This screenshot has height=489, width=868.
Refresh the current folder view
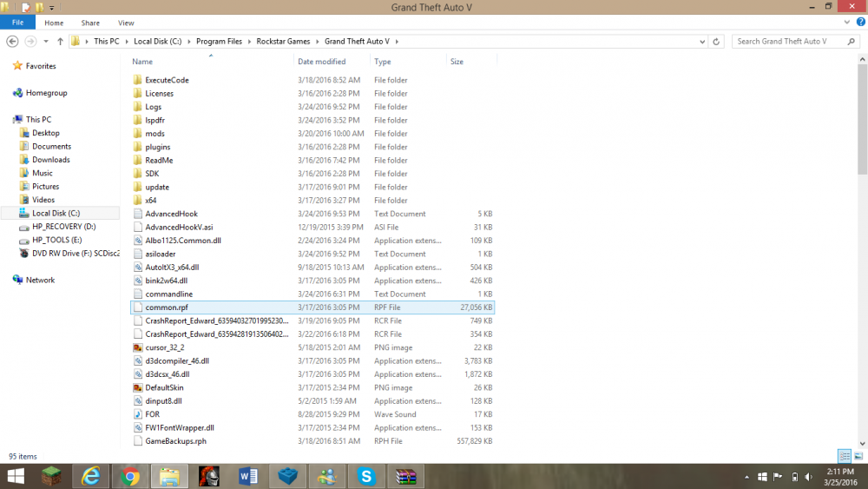click(x=716, y=42)
